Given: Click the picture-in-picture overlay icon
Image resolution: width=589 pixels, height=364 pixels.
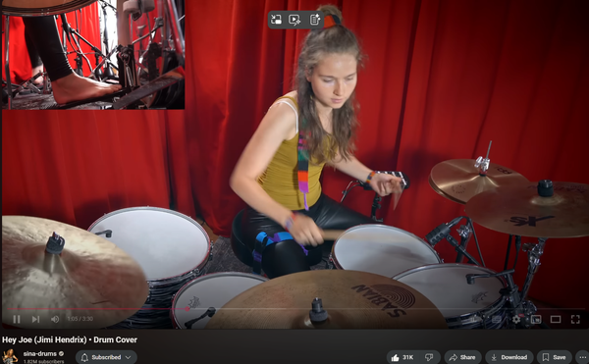Looking at the screenshot, I should (277, 20).
